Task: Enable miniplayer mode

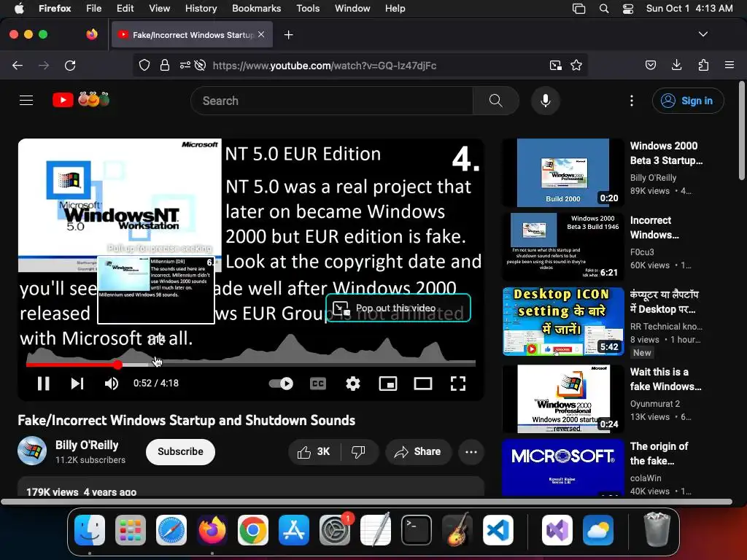Action: click(x=388, y=384)
